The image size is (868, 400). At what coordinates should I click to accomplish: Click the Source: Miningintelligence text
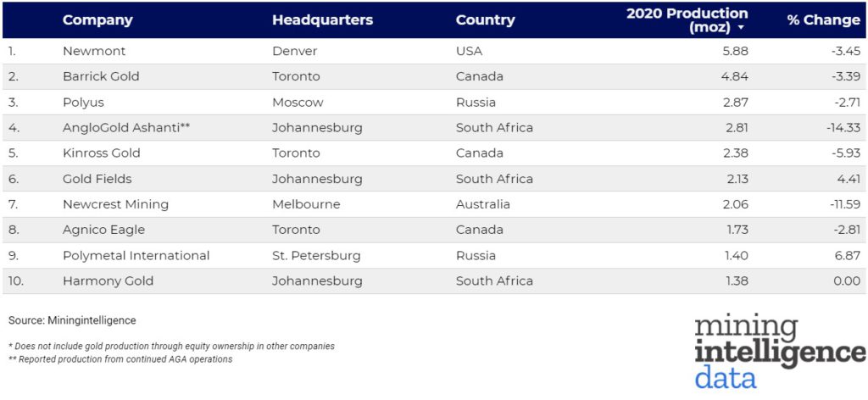pyautogui.click(x=72, y=320)
